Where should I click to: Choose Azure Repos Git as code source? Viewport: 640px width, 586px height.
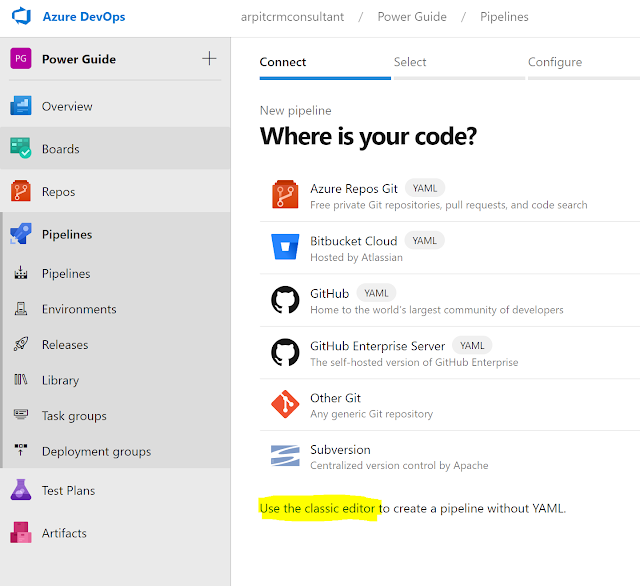point(450,196)
